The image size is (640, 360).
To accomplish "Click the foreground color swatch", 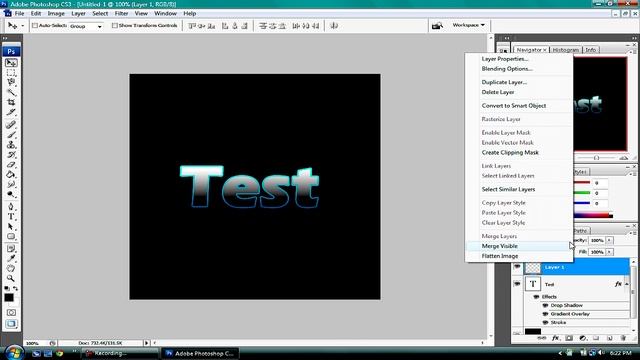I will pyautogui.click(x=9, y=298).
